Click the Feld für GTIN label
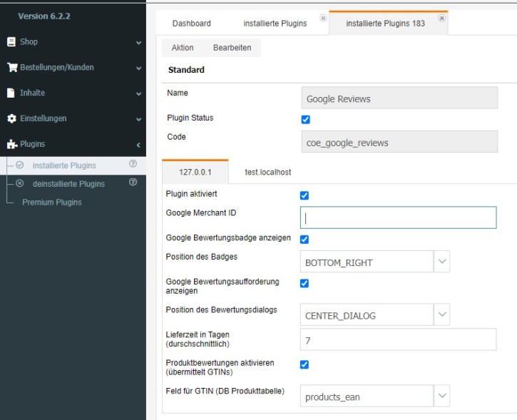This screenshot has width=517, height=420. (225, 391)
